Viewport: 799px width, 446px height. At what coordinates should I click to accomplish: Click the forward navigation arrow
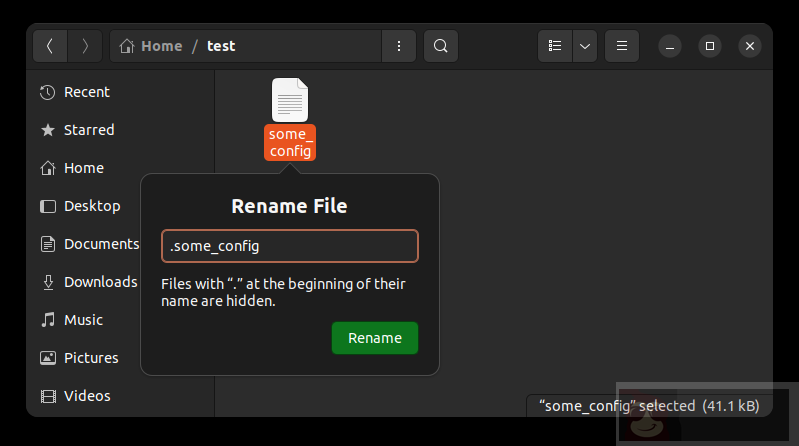click(x=85, y=46)
